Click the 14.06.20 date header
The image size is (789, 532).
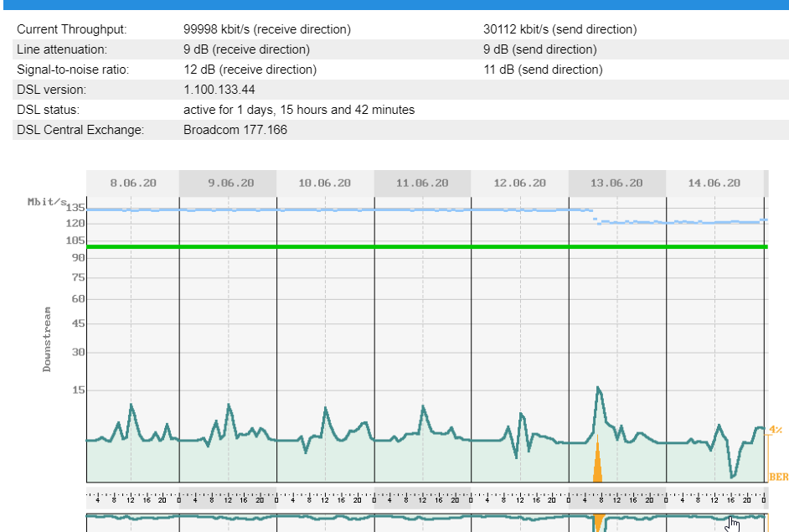click(714, 183)
